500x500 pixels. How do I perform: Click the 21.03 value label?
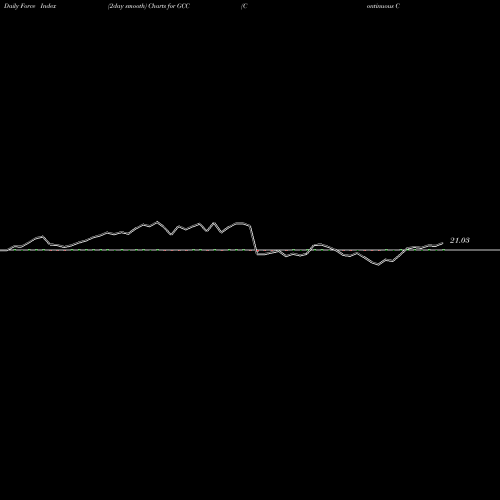tap(460, 240)
